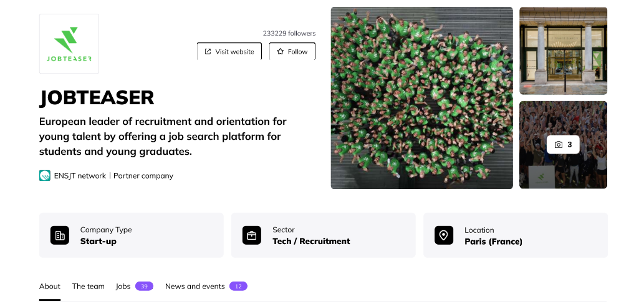Click the star icon in Follow button
This screenshot has width=644, height=304.
(x=281, y=51)
